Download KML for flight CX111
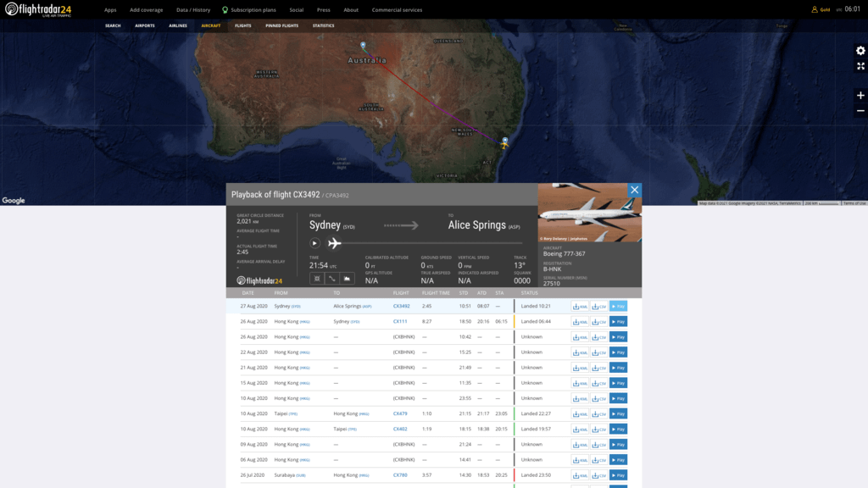868x488 pixels. point(580,321)
